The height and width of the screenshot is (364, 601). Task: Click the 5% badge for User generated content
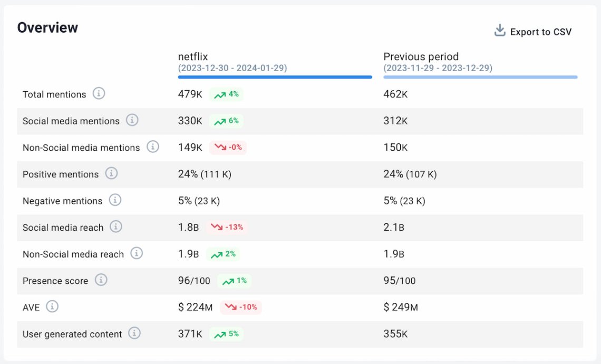(x=226, y=334)
